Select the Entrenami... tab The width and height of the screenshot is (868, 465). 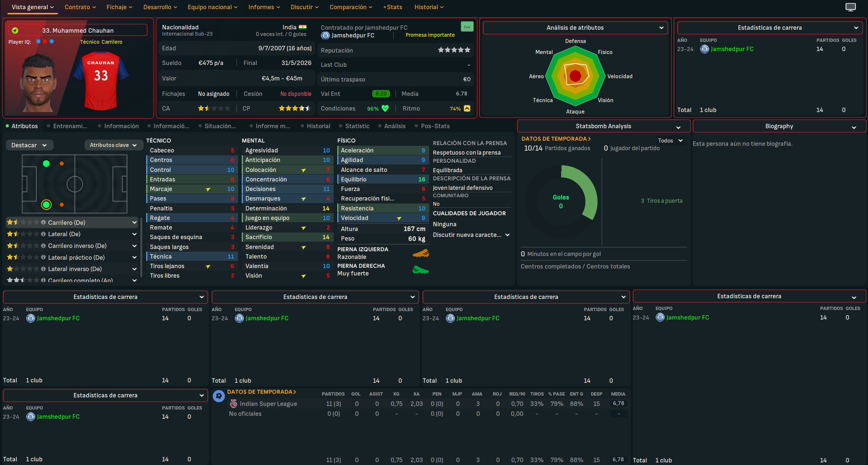67,126
